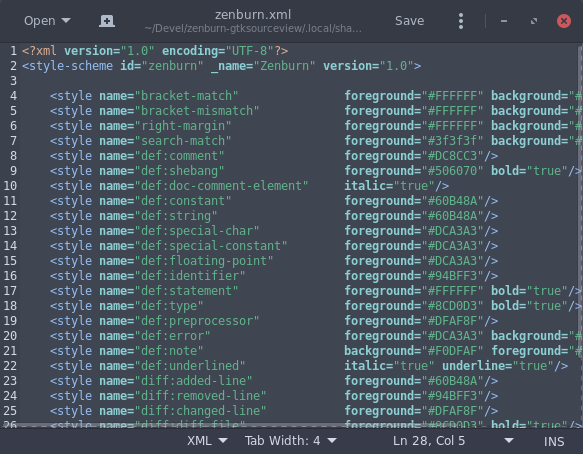
Task: Minimize the gedit window
Action: coord(504,21)
